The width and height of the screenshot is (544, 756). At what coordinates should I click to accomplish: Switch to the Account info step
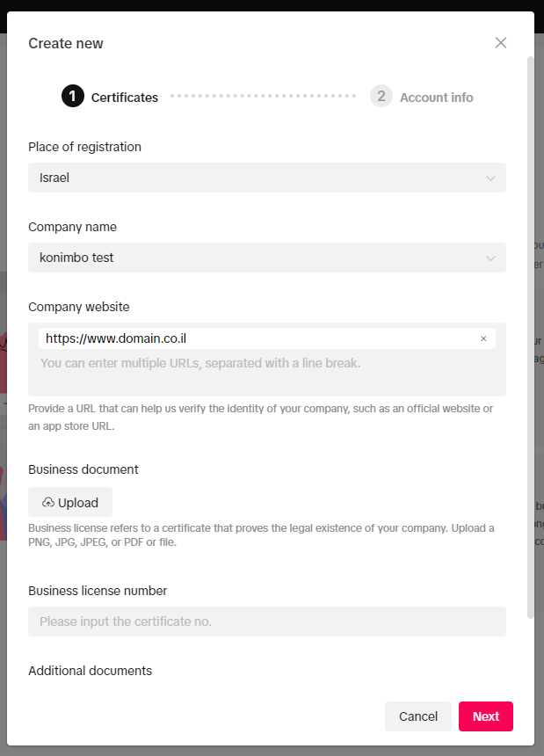pos(437,98)
